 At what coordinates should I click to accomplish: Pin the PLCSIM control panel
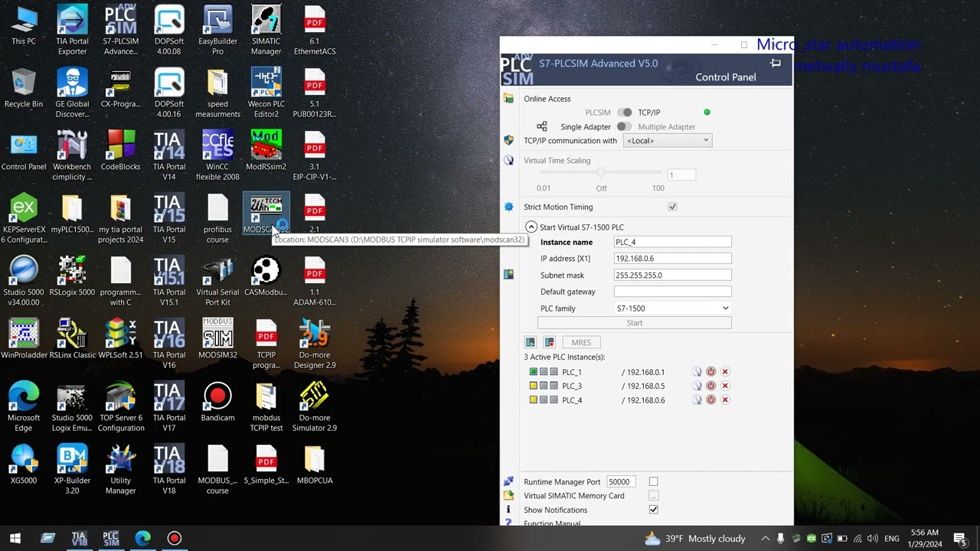pos(776,64)
